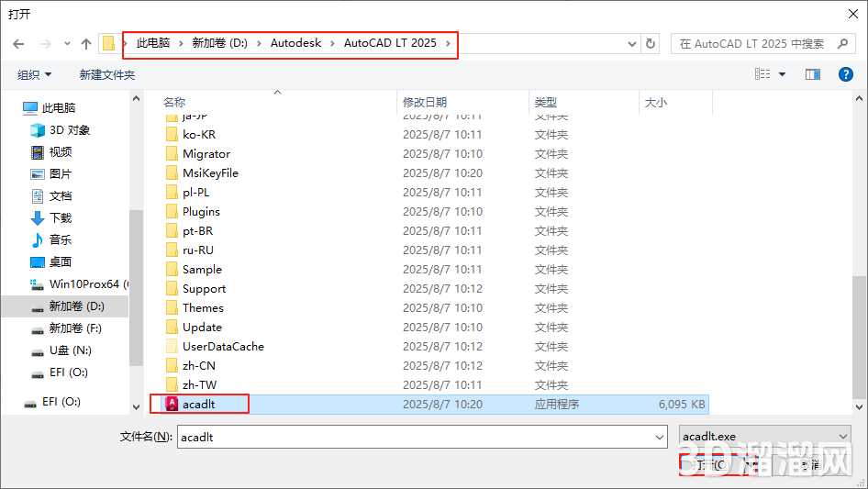Expand chevron after 此电脑 breadcrumb
Viewport: 868px width, 489px height.
tap(181, 43)
